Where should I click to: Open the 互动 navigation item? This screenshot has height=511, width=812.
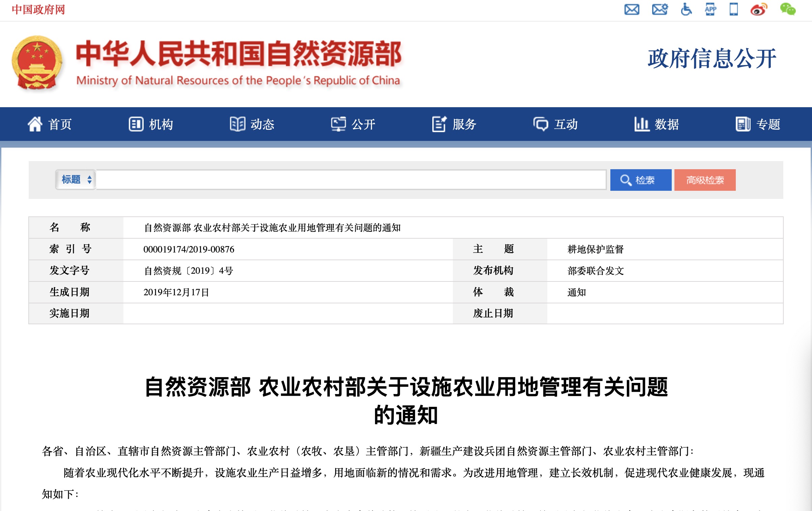(556, 124)
